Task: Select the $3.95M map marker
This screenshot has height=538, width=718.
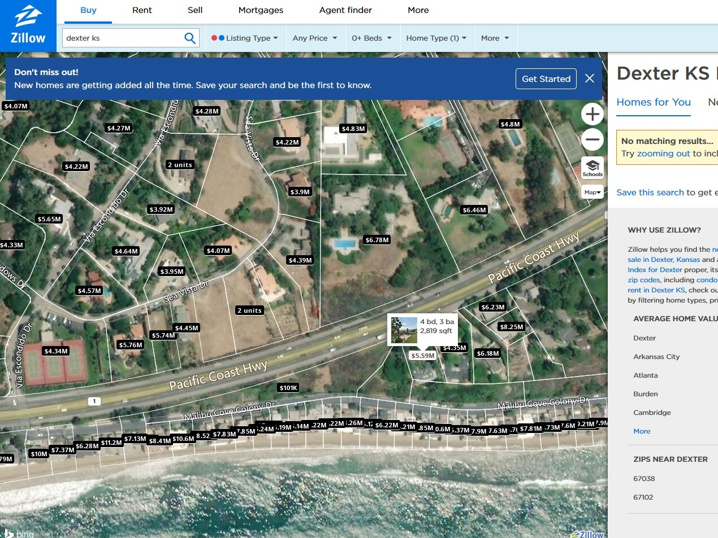Action: tap(172, 272)
